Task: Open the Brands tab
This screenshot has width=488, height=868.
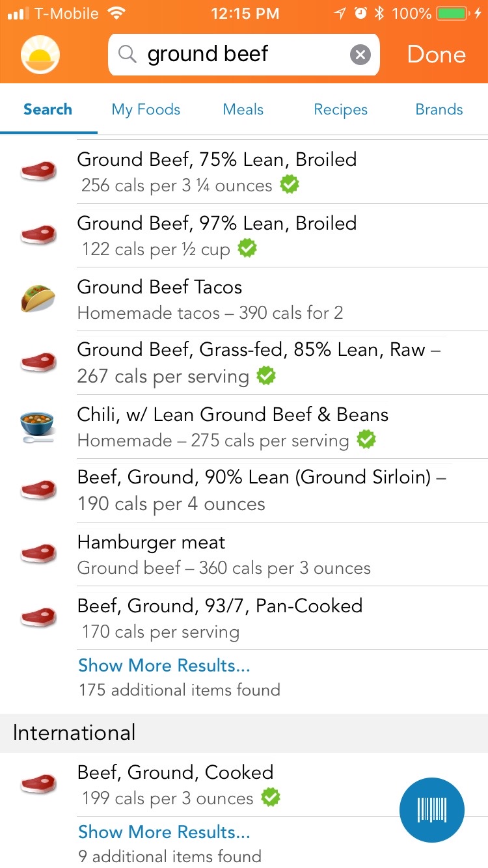Action: [x=439, y=109]
